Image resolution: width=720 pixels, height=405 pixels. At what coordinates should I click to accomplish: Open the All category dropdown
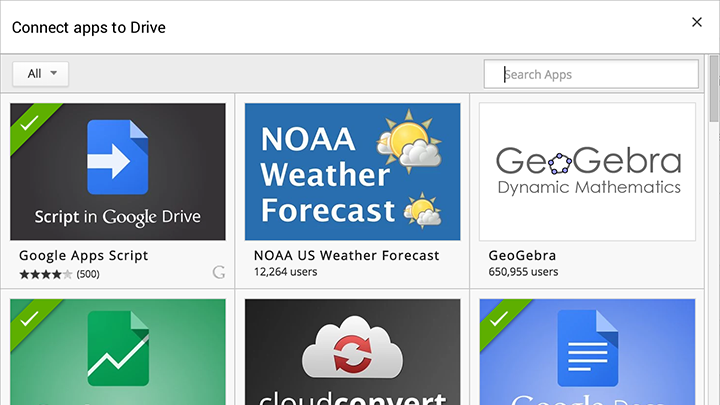click(40, 74)
